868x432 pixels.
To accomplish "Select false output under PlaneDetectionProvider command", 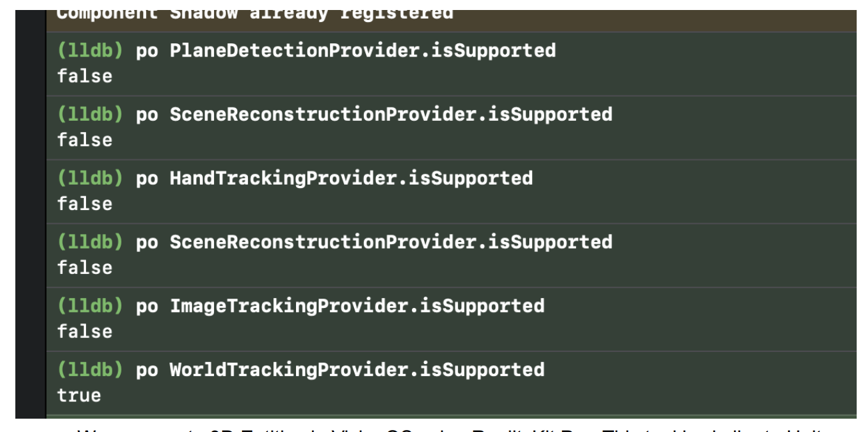I will 85,76.
